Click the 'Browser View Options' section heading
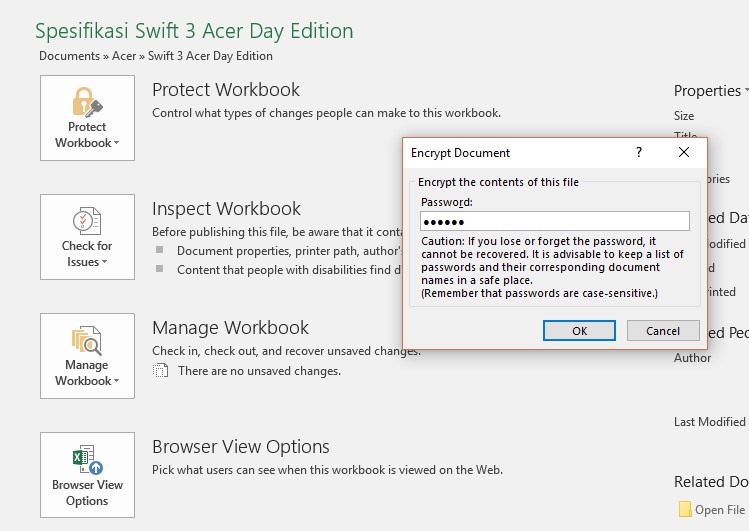749x531 pixels. point(241,446)
